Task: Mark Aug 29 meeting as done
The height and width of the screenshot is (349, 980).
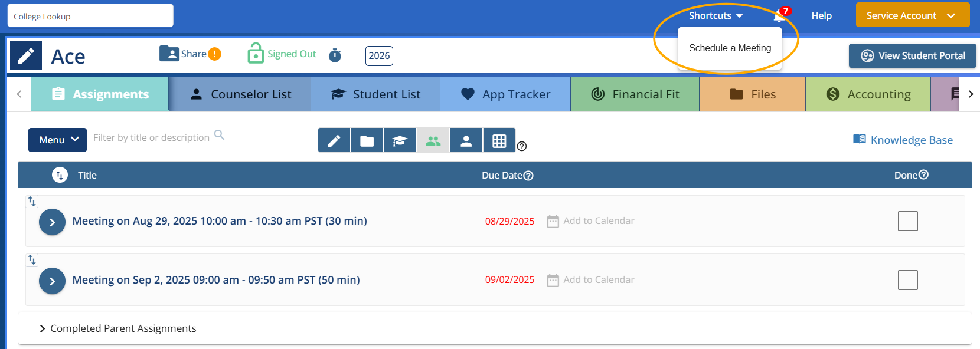Action: tap(907, 221)
